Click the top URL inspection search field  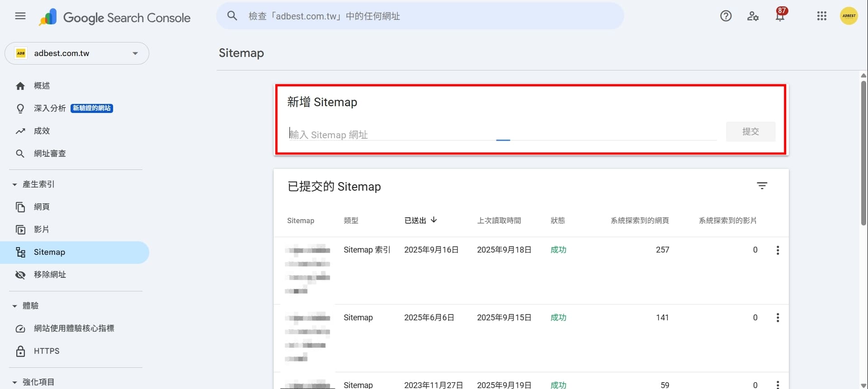pos(420,16)
